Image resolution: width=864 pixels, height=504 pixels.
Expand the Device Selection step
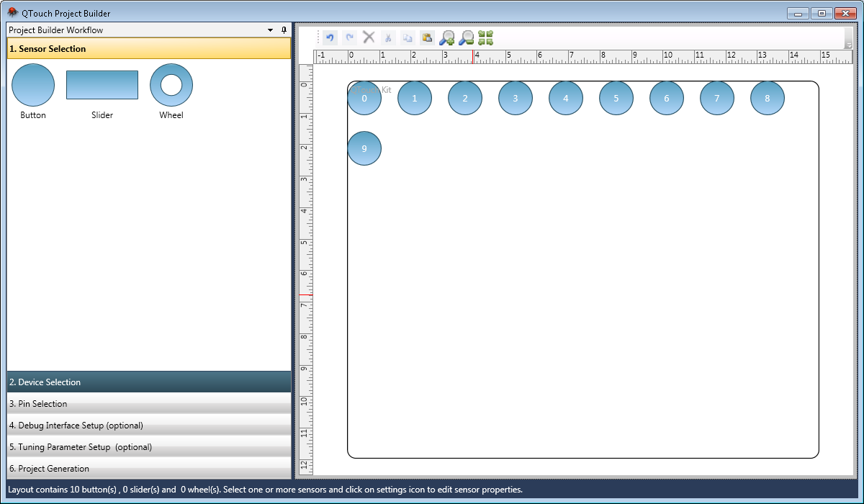pyautogui.click(x=149, y=382)
